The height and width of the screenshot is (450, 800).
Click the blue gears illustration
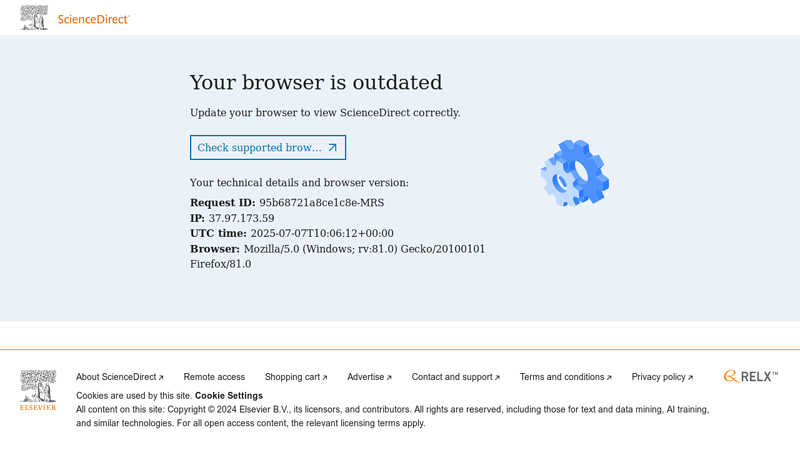pos(575,173)
